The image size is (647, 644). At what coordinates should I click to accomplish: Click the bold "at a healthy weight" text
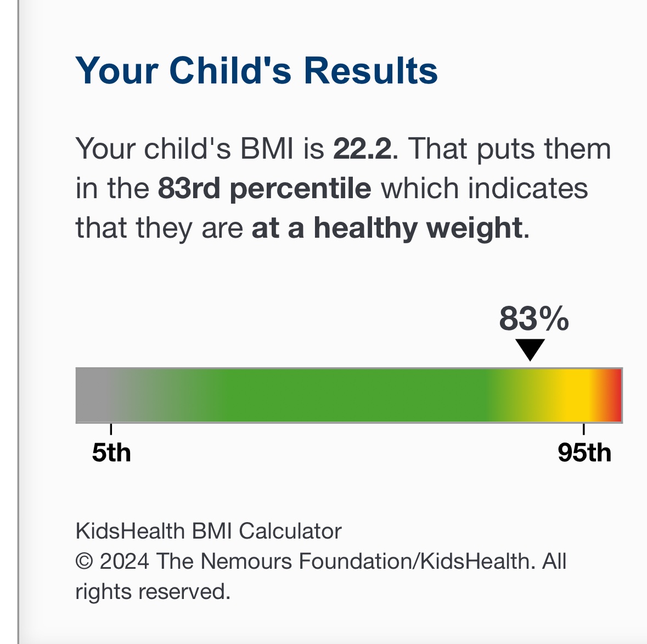click(x=386, y=228)
